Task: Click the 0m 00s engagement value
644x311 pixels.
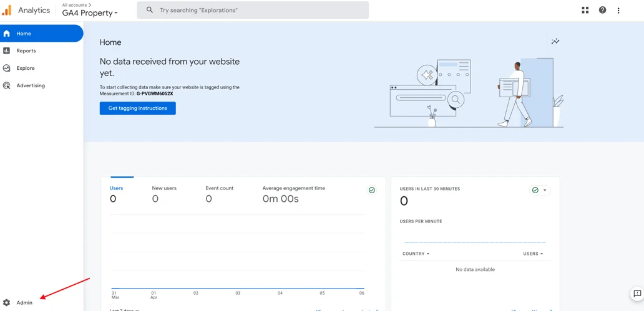Action: click(281, 199)
